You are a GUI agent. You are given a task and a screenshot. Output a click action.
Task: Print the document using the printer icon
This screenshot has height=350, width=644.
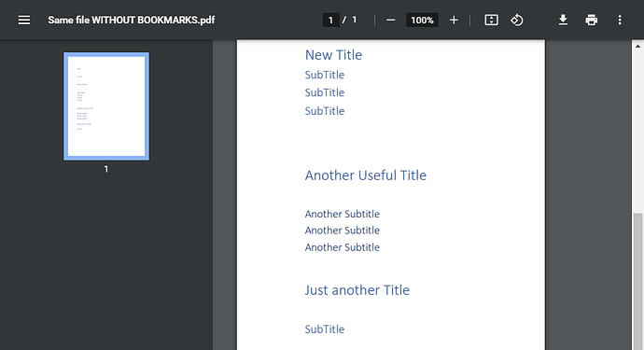pyautogui.click(x=592, y=21)
